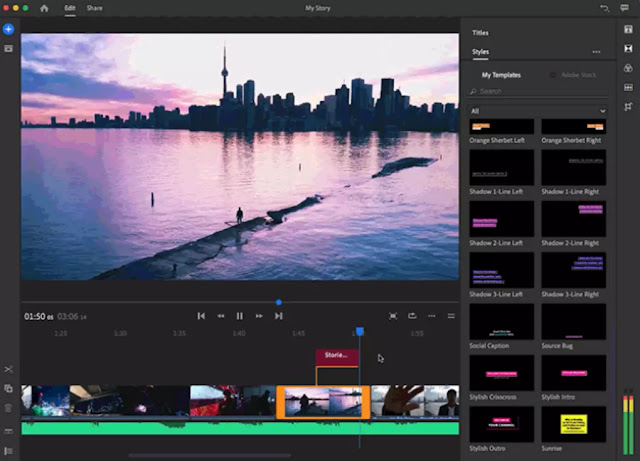This screenshot has width=640, height=461.
Task: Open the Styles more options ellipsis
Action: [597, 51]
